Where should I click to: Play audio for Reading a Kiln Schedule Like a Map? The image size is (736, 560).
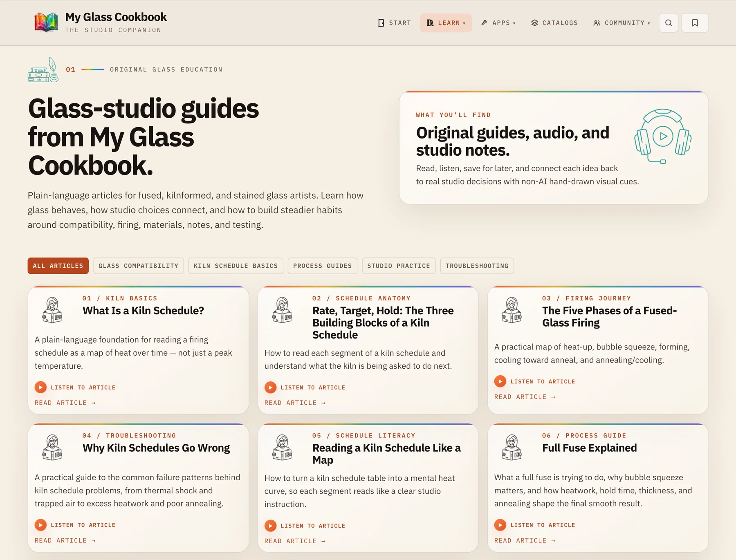pyautogui.click(x=270, y=526)
